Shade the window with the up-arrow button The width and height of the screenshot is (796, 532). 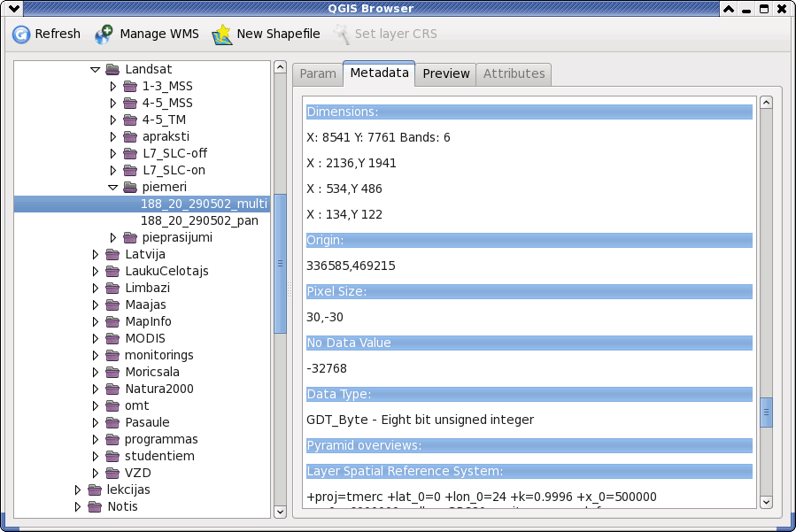(x=729, y=9)
